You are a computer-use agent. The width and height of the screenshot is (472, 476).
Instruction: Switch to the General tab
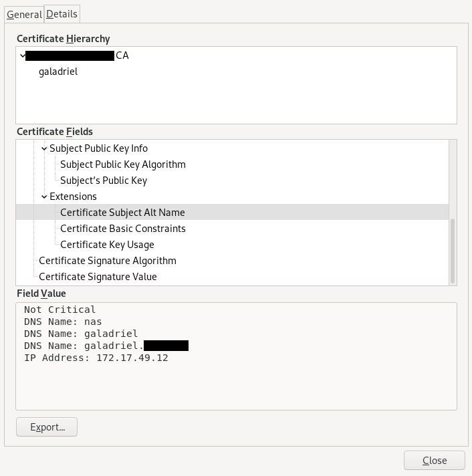pos(24,14)
